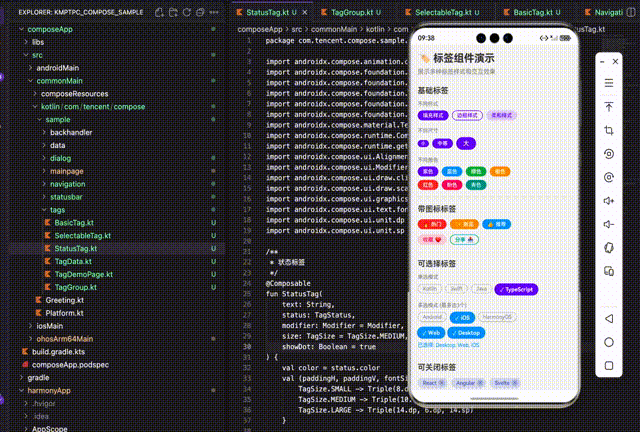Refresh the Explorer file tree
The height and width of the screenshot is (432, 640).
187,12
